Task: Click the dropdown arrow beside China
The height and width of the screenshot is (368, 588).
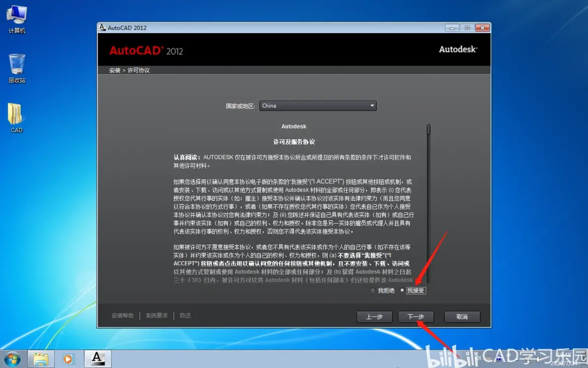Action: pos(372,106)
